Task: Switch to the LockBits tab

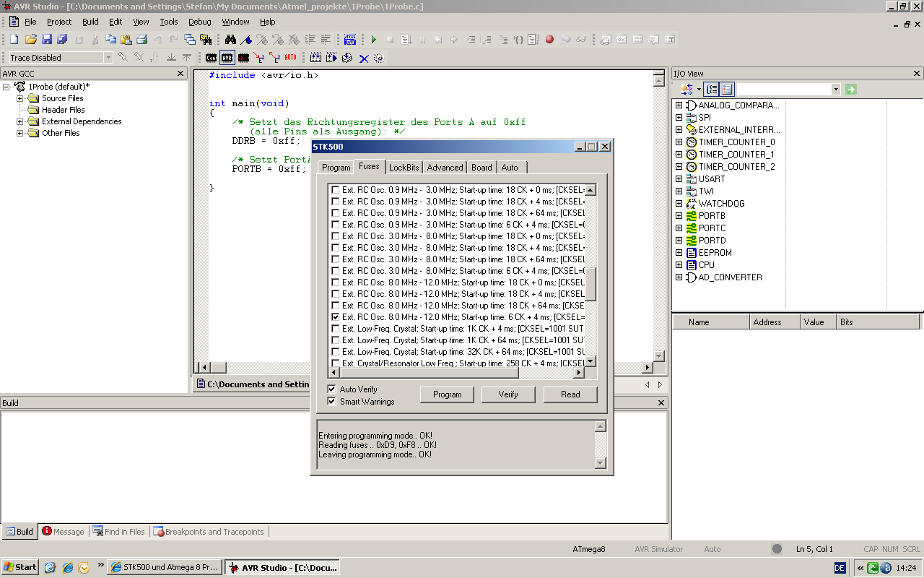Action: (404, 168)
